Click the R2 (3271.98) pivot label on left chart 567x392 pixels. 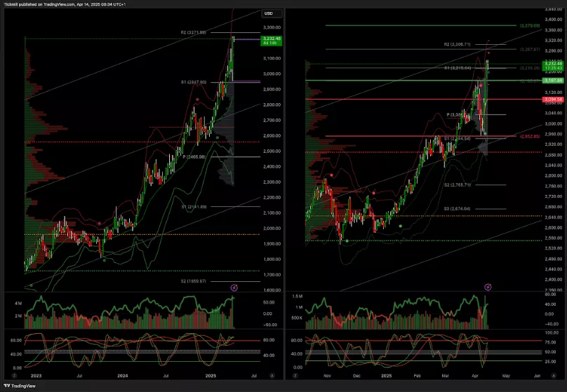[193, 33]
